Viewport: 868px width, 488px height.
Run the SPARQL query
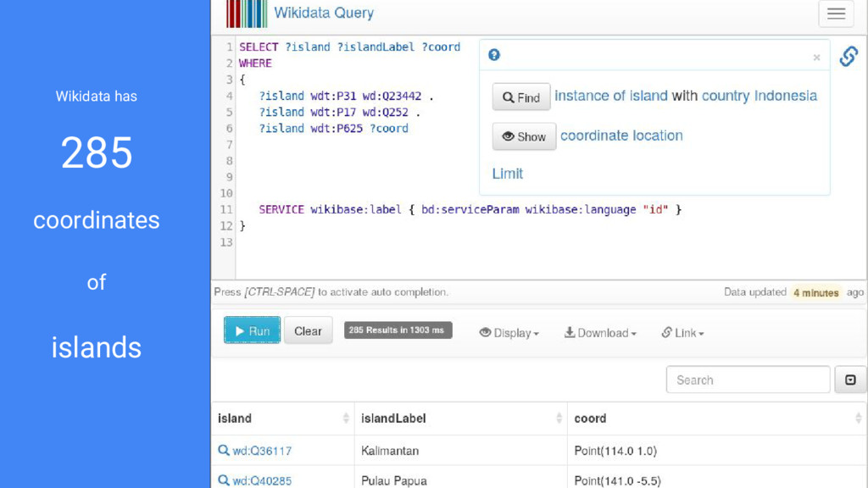(252, 330)
